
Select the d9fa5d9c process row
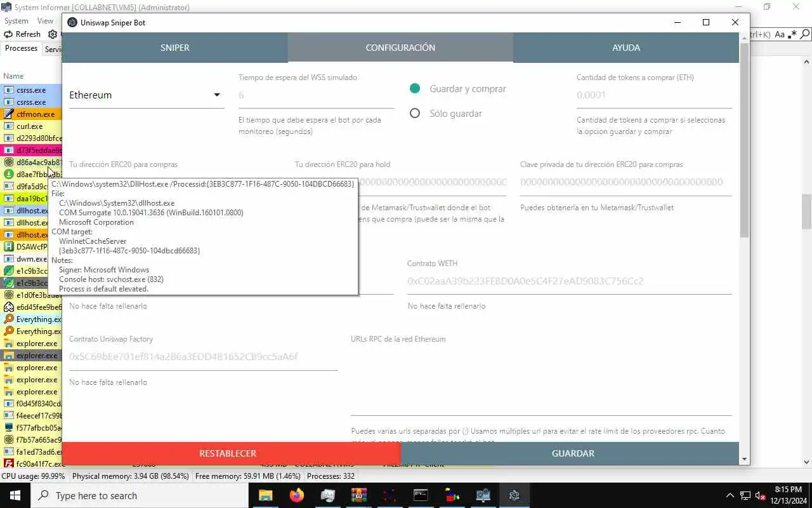[32, 187]
